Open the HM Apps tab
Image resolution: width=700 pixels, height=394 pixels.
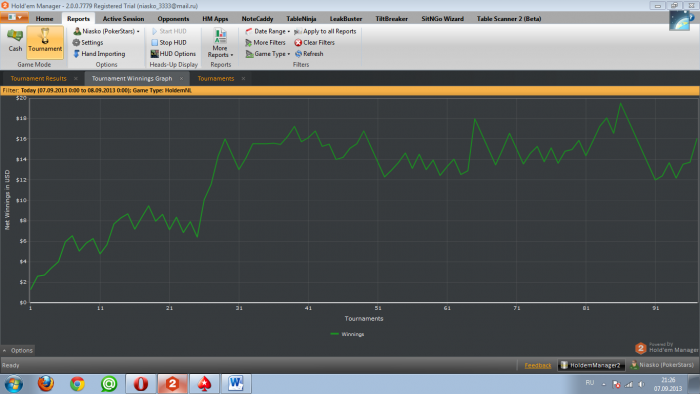click(215, 19)
